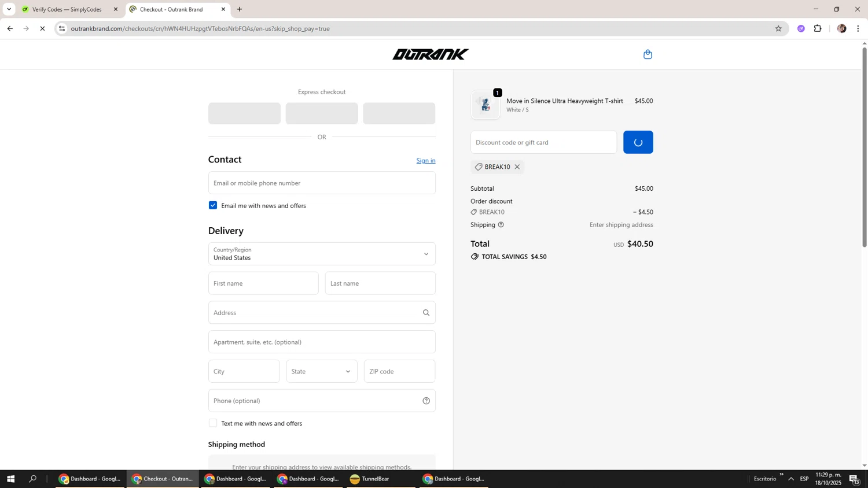Open TunnelBear from the taskbar

pos(381,479)
